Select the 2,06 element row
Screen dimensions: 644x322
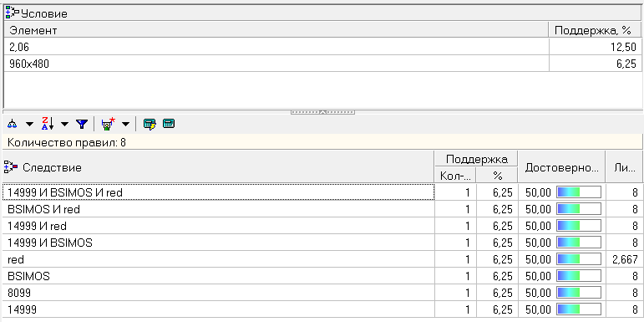pos(322,47)
